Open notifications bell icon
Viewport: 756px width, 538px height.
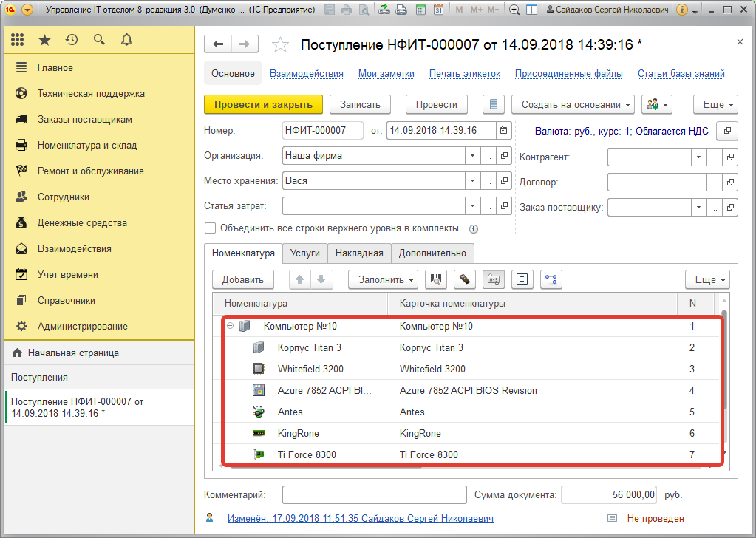pos(127,40)
